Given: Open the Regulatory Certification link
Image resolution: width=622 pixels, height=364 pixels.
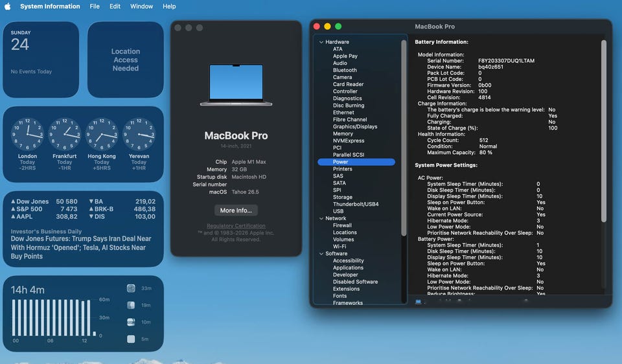Looking at the screenshot, I should (236, 225).
